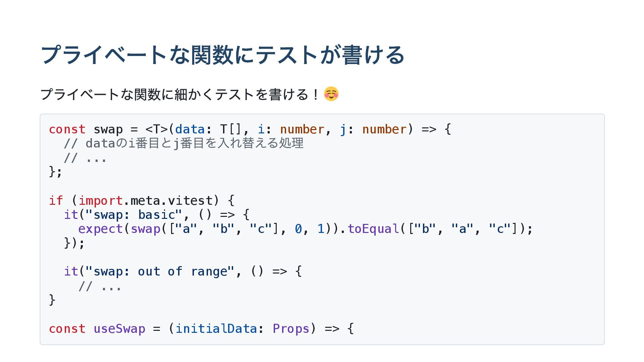Image resolution: width=644 pixels, height=362 pixels.
Task: Click the 'import' keyword in the condition
Action: 100,201
